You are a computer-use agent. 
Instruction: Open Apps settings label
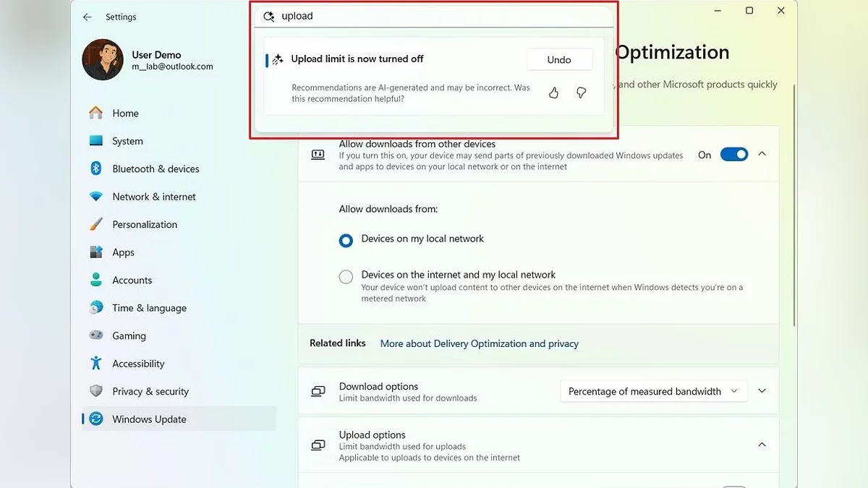[123, 252]
